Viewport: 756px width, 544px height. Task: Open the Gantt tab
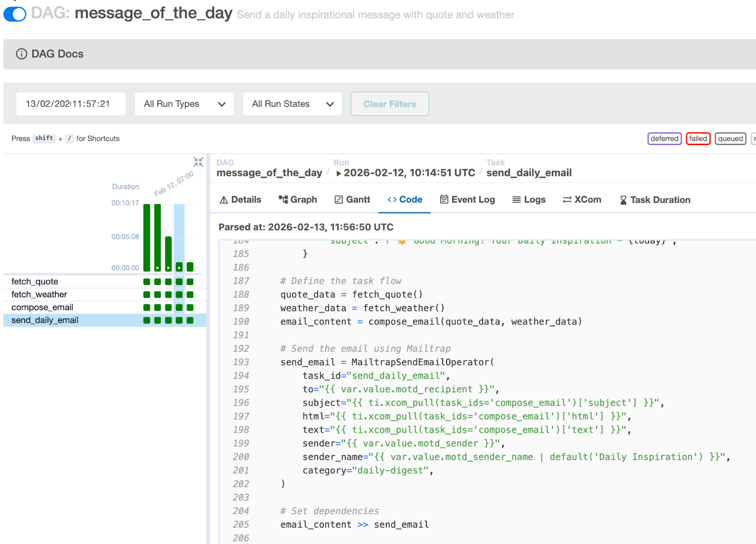point(352,199)
